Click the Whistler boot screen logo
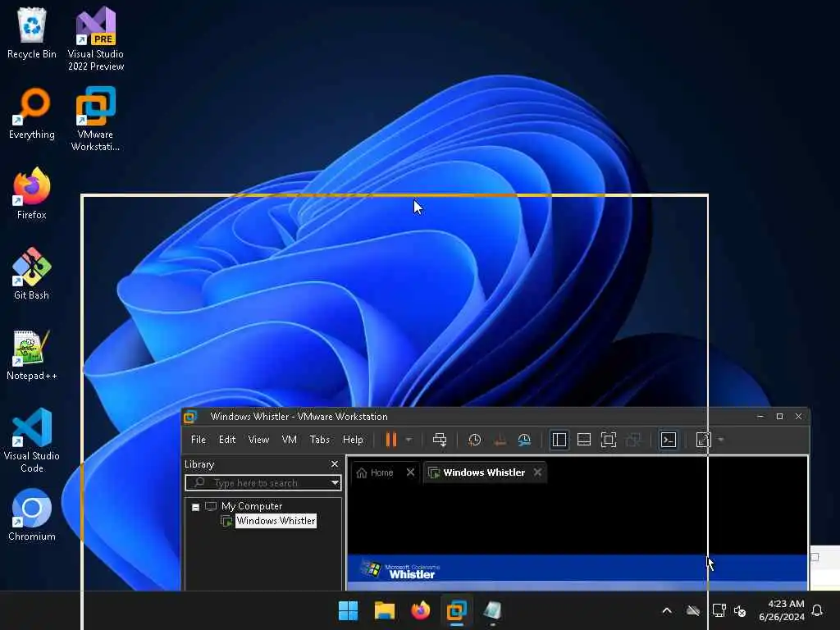The image size is (840, 630). [x=399, y=570]
